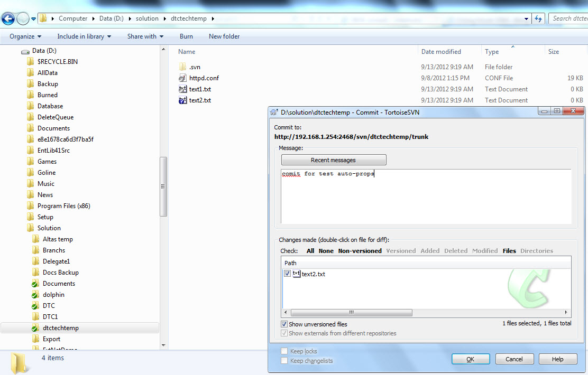Enable the Keep changelists checkbox
This screenshot has width=588, height=375.
pos(284,360)
